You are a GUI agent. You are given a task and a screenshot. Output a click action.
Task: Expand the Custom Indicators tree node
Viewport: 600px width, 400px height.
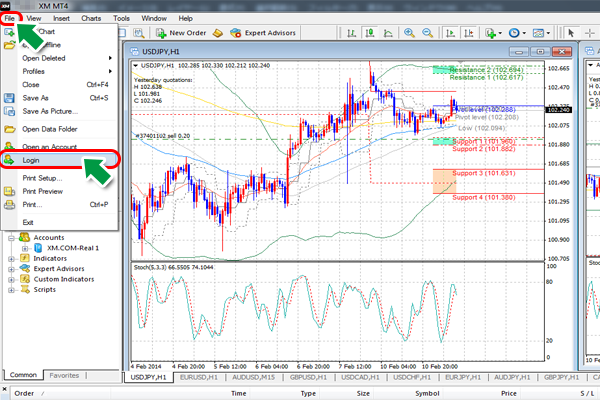pos(11,279)
